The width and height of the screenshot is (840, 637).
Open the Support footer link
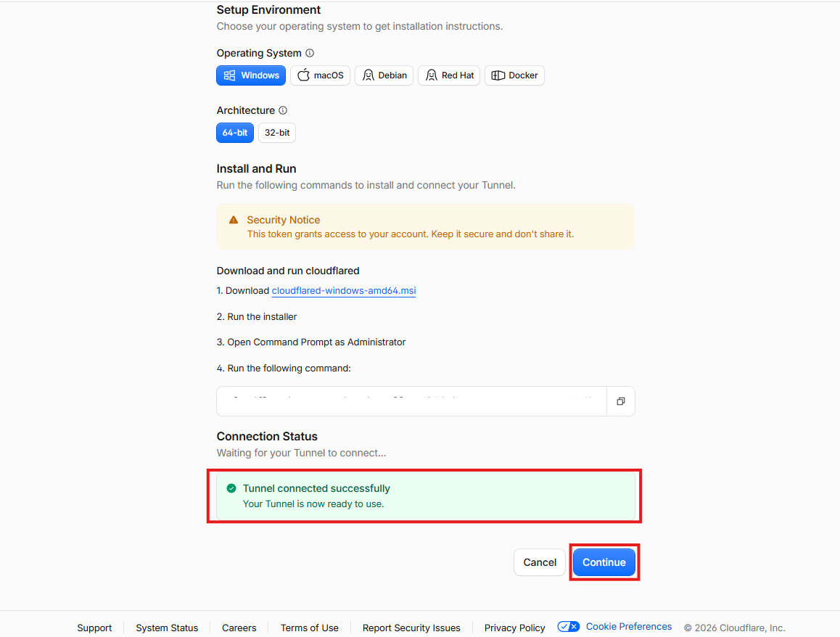(x=94, y=628)
